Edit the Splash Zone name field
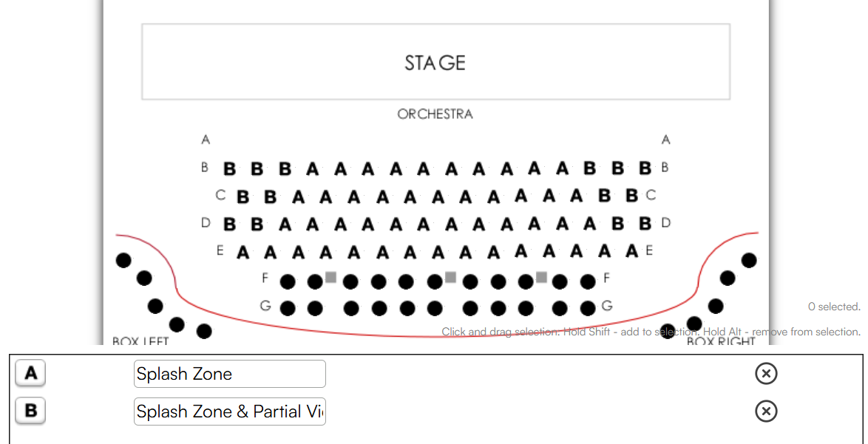This screenshot has height=444, width=868. pyautogui.click(x=230, y=374)
